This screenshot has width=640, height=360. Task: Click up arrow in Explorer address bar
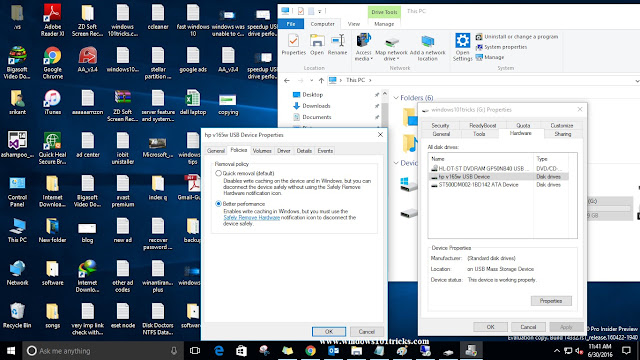pyautogui.click(x=321, y=80)
